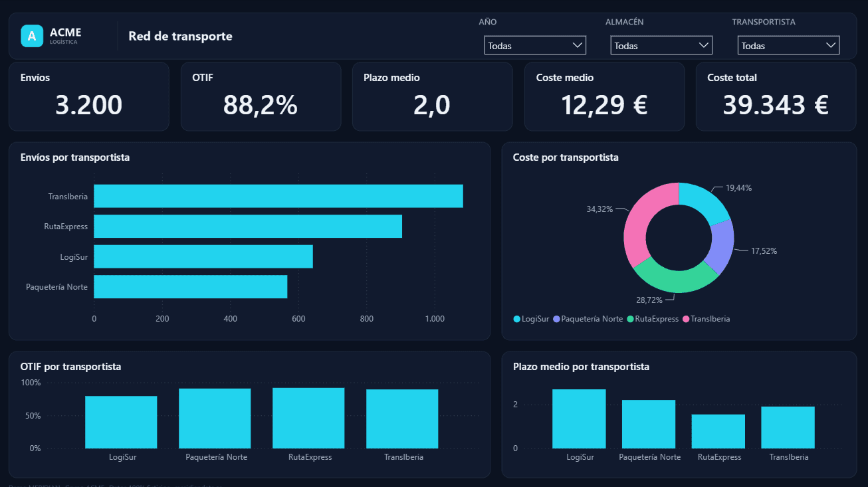The image size is (868, 487).
Task: Open the TRANSPORTISTA dropdown
Action: (788, 45)
